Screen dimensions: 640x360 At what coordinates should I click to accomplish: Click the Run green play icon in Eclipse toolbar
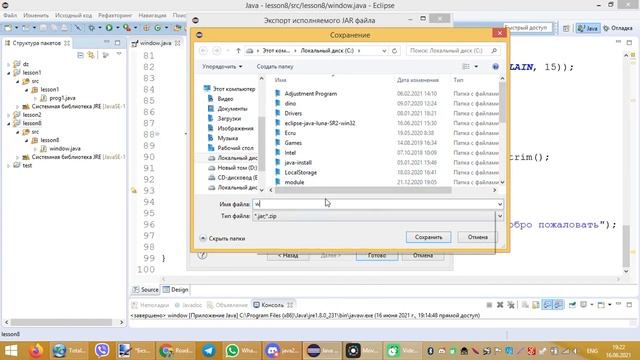pyautogui.click(x=109, y=28)
